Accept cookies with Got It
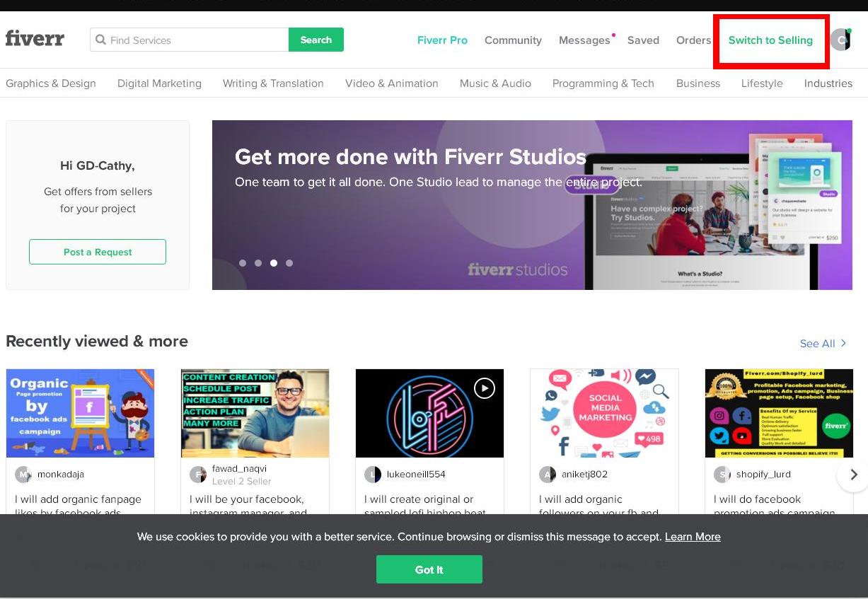Screen dimensions: 868x599 (x=429, y=569)
